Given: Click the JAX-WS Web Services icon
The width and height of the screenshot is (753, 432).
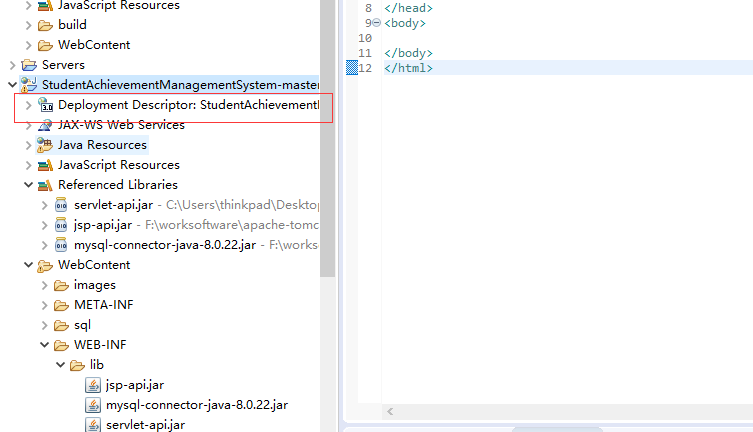Looking at the screenshot, I should coord(45,125).
